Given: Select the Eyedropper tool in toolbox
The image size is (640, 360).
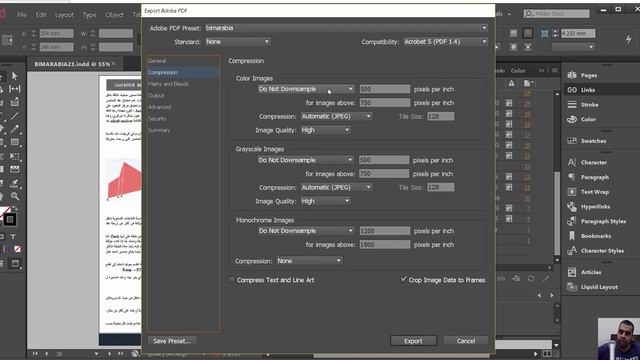Looking at the screenshot, I should coord(15,183).
